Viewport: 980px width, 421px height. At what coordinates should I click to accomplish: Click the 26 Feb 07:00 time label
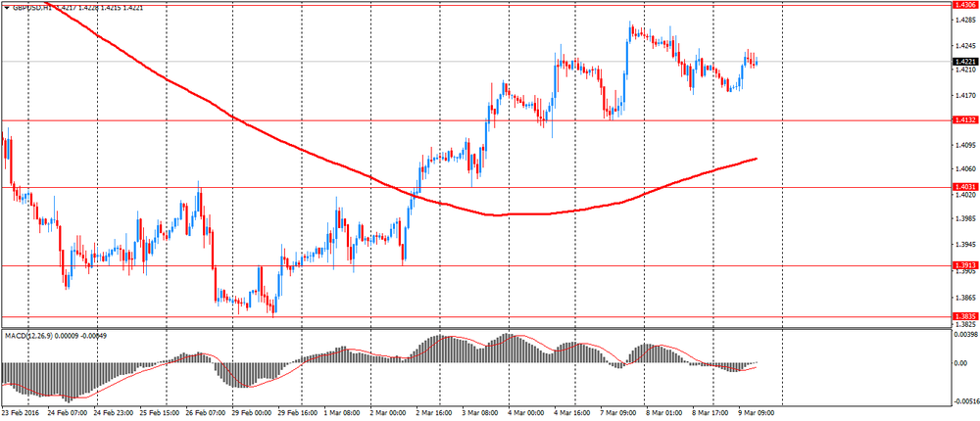[206, 413]
